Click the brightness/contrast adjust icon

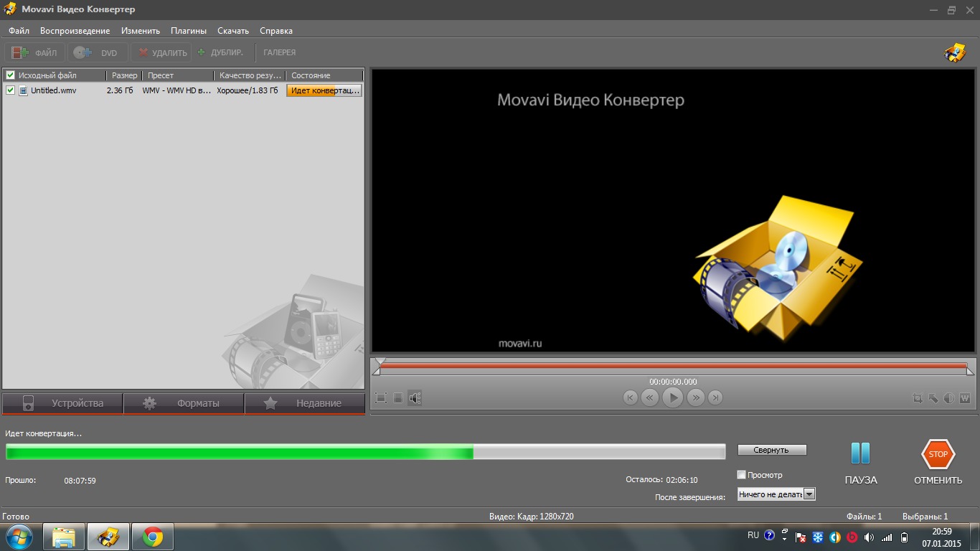point(949,398)
